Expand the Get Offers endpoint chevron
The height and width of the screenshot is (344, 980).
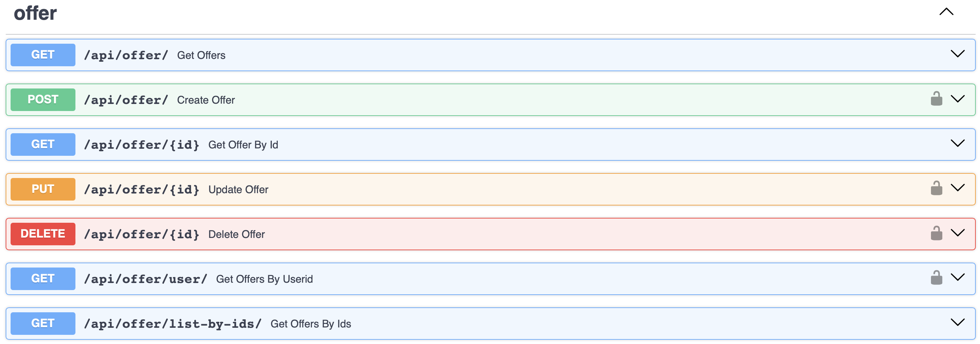click(957, 54)
